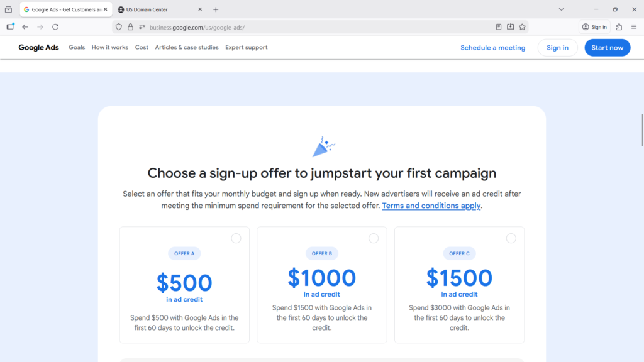The height and width of the screenshot is (362, 644).
Task: Select the Offer C $1500 radio button
Action: point(511,238)
